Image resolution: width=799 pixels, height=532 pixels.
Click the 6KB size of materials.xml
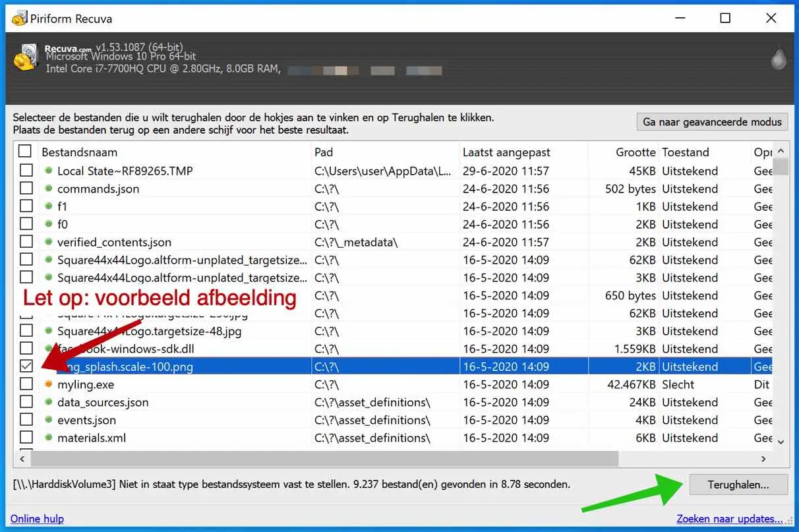point(646,438)
